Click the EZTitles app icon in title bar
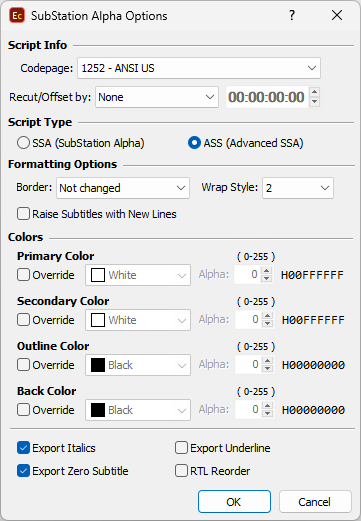Screen dimensions: 361x521 [17, 16]
